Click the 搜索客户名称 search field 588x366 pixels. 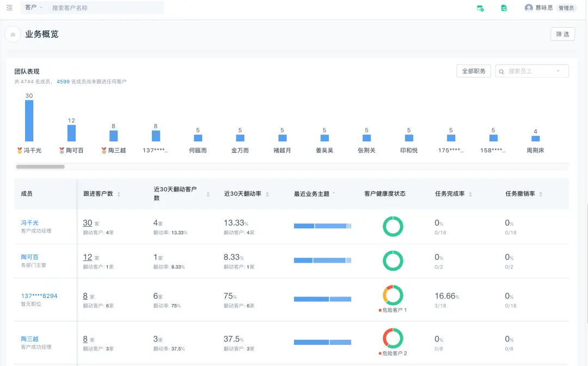[107, 8]
